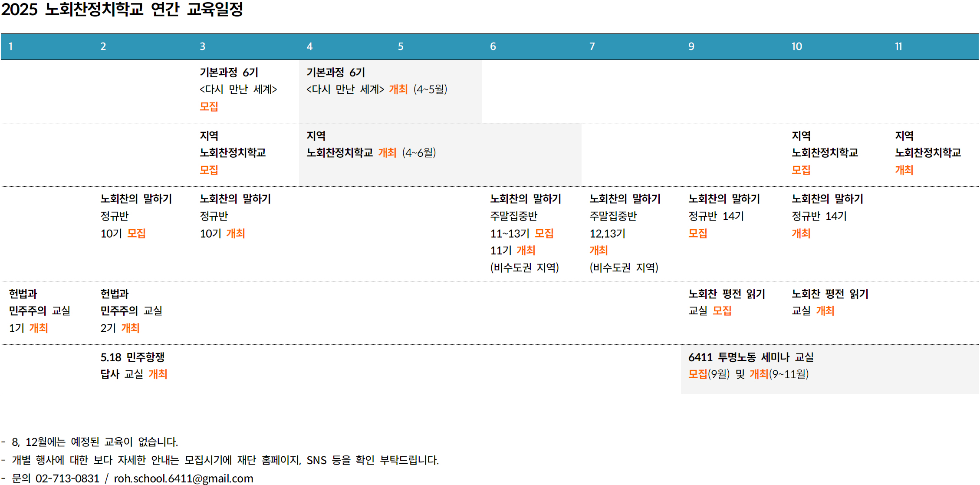The height and width of the screenshot is (485, 980).
Task: Click 모집 under March 기본과정 6기
Action: tap(209, 107)
